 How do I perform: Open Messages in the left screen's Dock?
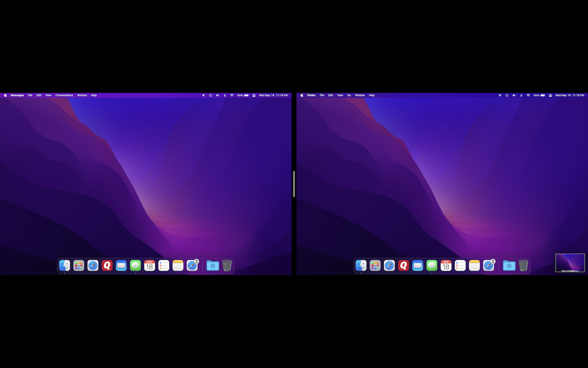coord(136,266)
